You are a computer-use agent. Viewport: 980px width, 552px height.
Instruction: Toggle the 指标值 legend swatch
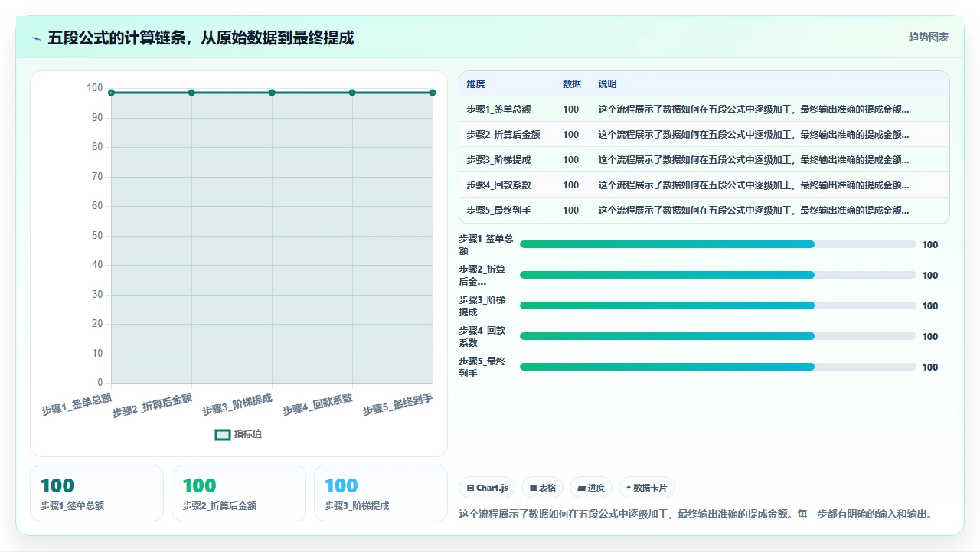tap(223, 434)
